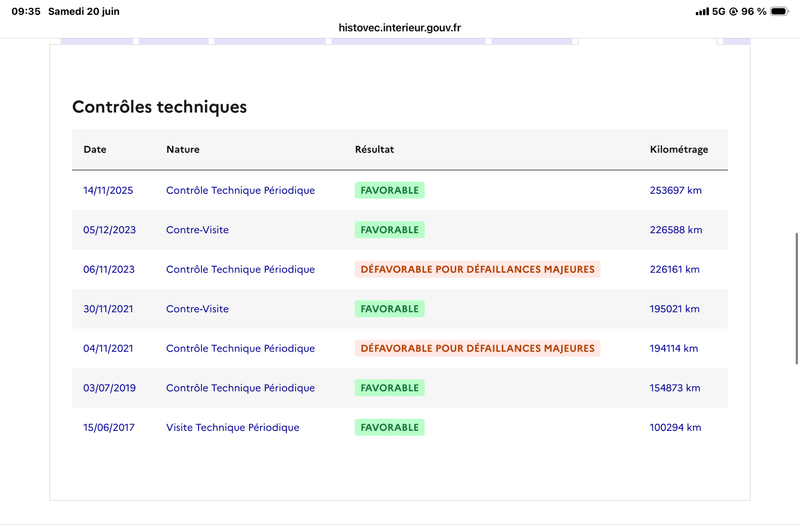Click the histovec.interieur.gouv.fr address bar

pyautogui.click(x=399, y=28)
